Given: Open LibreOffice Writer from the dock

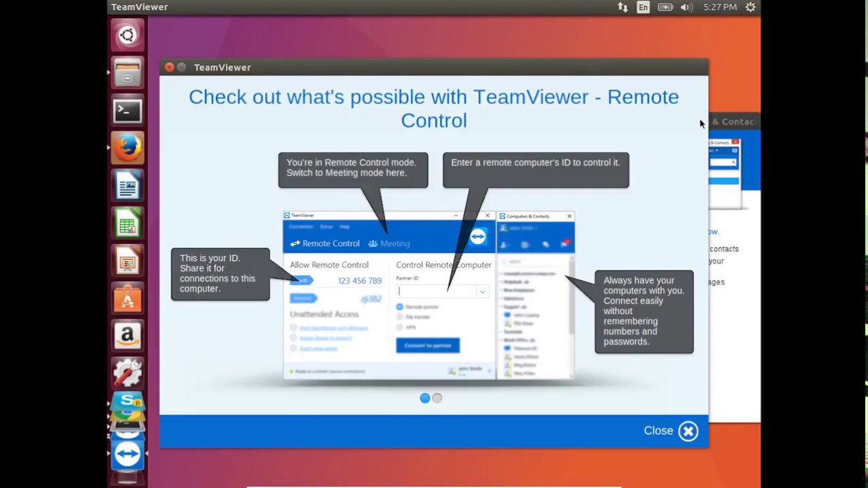Looking at the screenshot, I should pyautogui.click(x=127, y=186).
